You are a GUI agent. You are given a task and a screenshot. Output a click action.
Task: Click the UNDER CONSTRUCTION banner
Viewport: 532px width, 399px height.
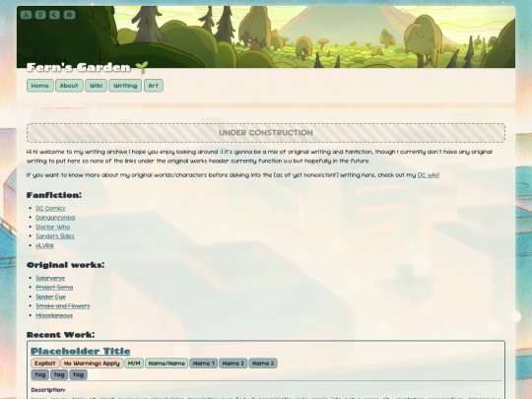(266, 133)
